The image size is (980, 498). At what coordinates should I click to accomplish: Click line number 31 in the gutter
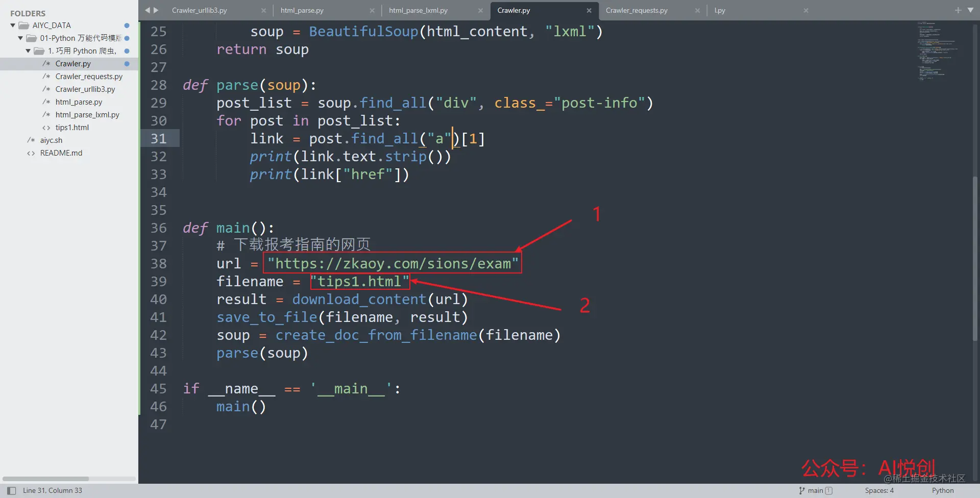(x=159, y=139)
